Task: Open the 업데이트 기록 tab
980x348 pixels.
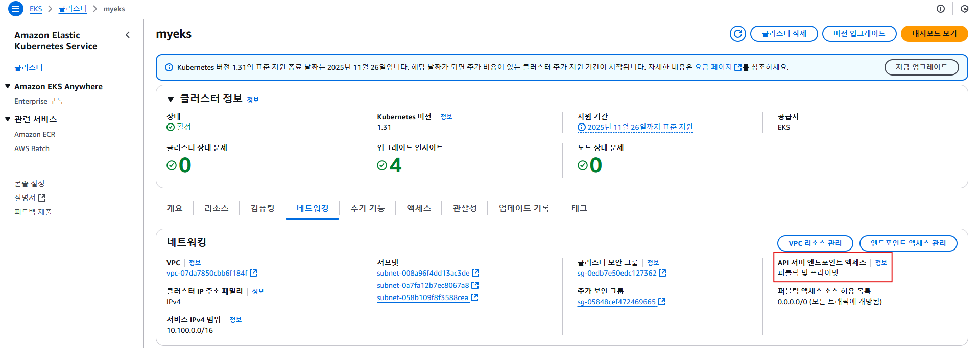Action: 524,208
